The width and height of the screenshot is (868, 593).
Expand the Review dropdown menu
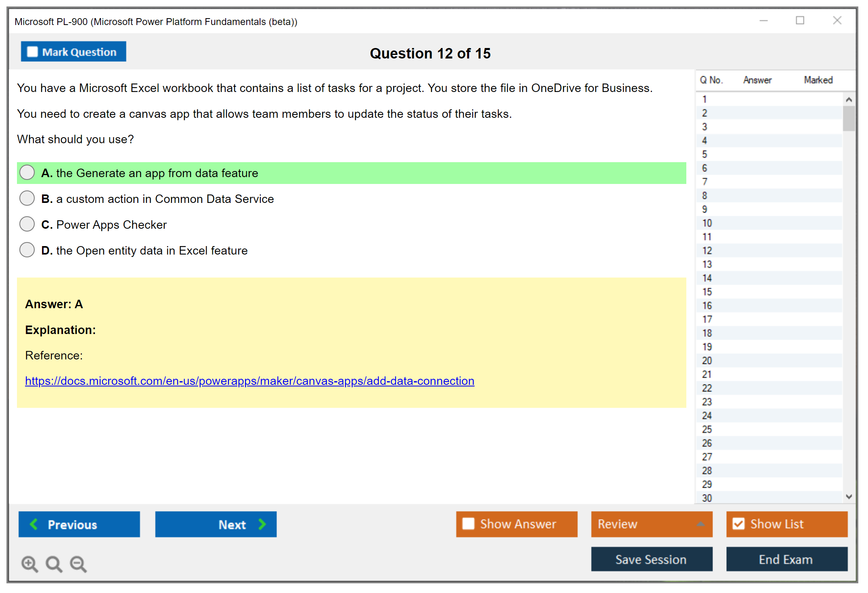(x=700, y=524)
